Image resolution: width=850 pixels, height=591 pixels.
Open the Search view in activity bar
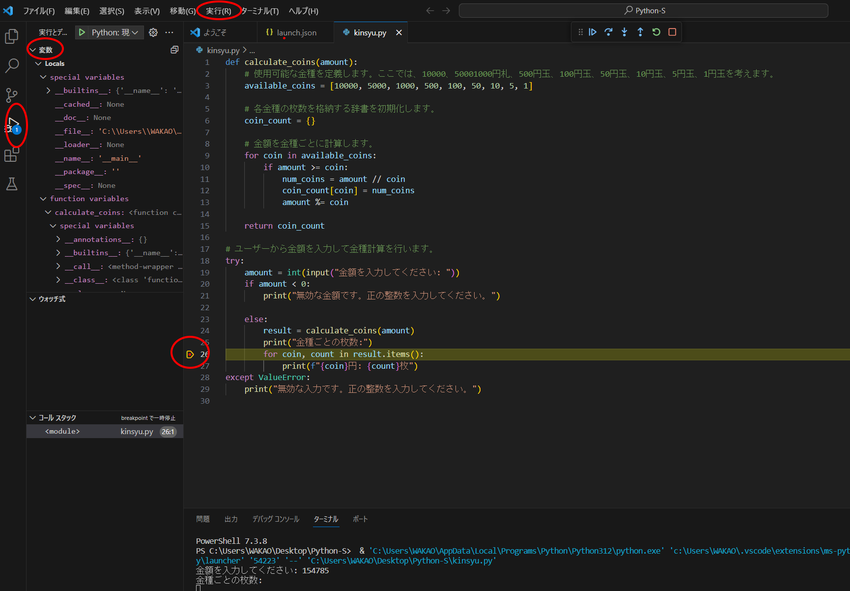click(11, 66)
